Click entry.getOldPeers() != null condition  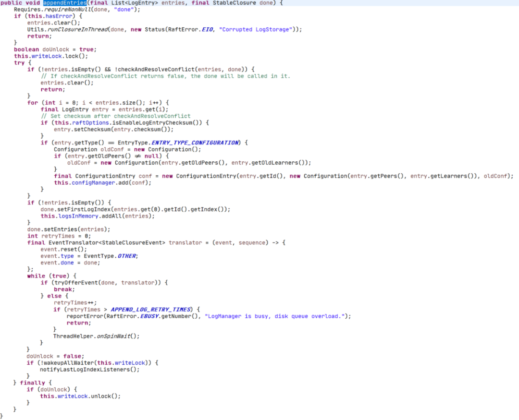[x=113, y=156]
